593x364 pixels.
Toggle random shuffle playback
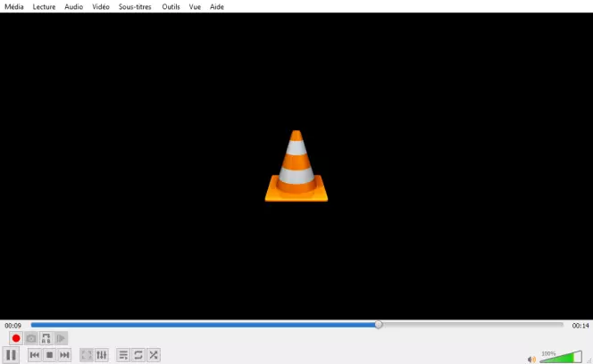pos(154,355)
